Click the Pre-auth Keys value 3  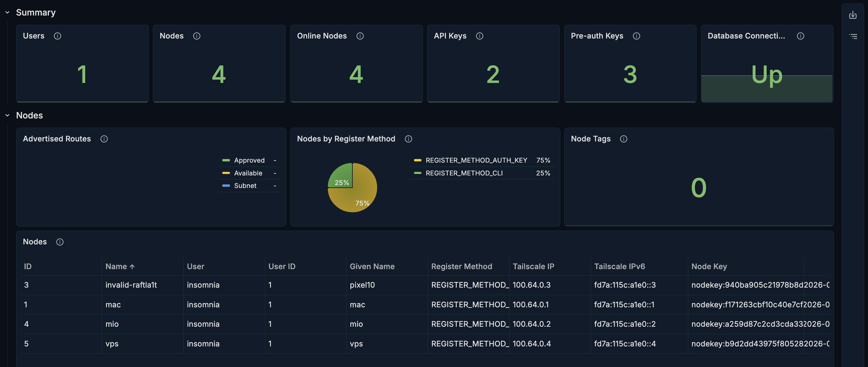(x=630, y=74)
